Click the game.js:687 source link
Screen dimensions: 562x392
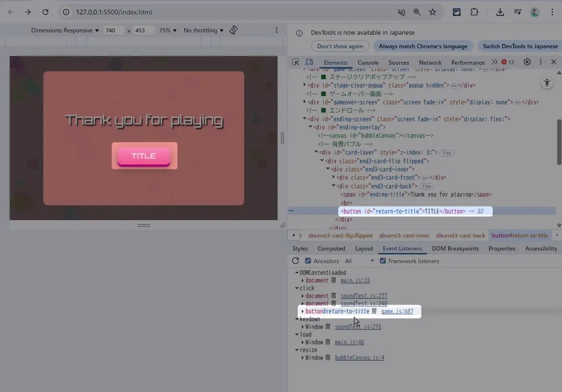tap(397, 311)
